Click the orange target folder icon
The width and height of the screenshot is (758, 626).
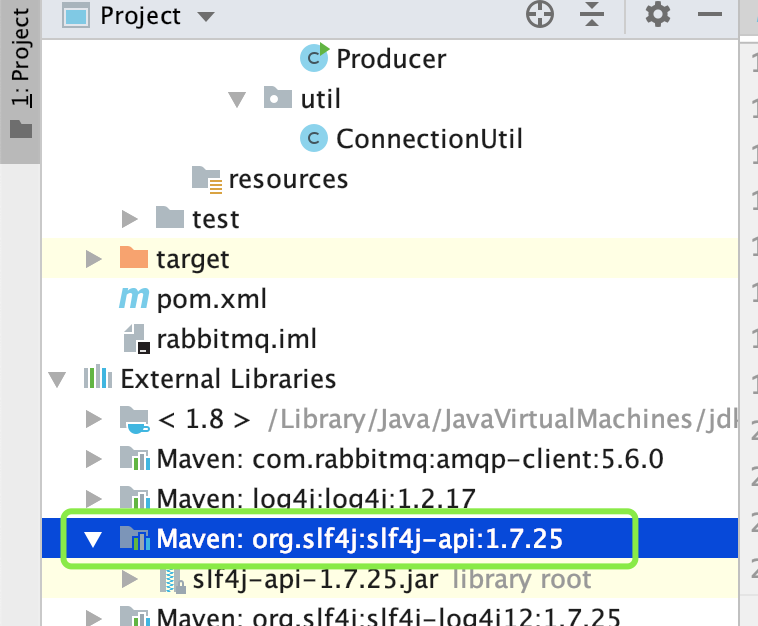[x=134, y=258]
